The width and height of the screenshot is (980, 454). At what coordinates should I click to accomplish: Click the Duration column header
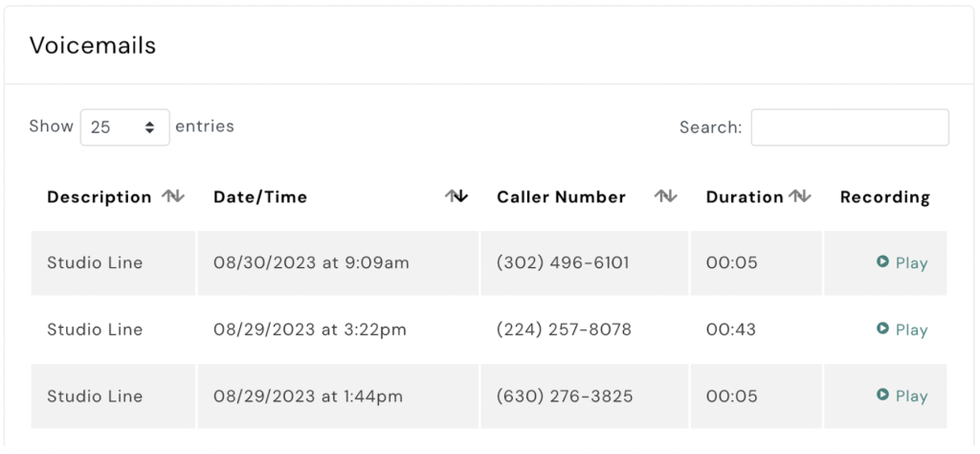pos(745,197)
